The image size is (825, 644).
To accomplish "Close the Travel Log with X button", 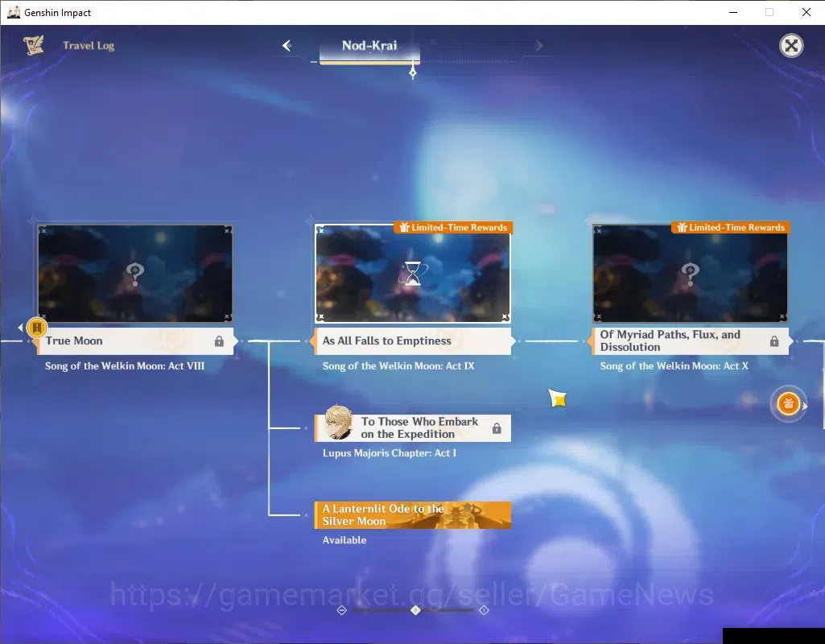I will pyautogui.click(x=791, y=46).
